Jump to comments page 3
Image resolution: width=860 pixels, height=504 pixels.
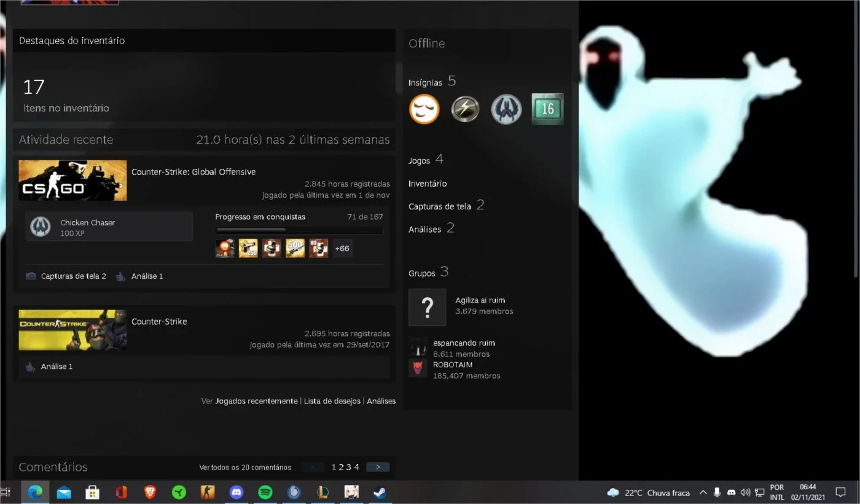[x=349, y=467]
